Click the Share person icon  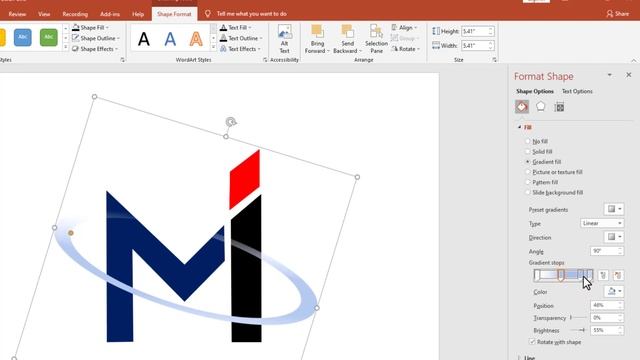point(609,14)
